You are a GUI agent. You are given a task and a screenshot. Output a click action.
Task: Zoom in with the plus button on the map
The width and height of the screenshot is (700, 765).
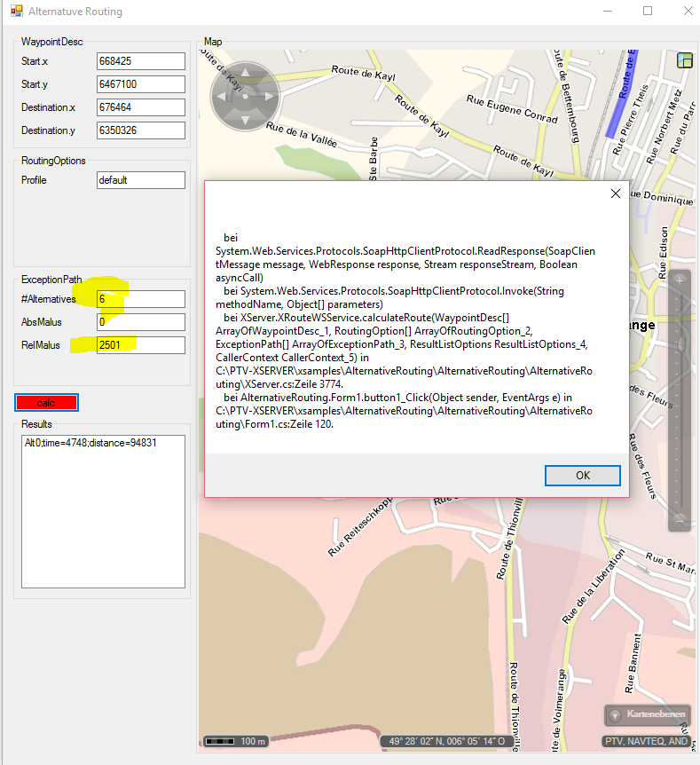coord(680,280)
